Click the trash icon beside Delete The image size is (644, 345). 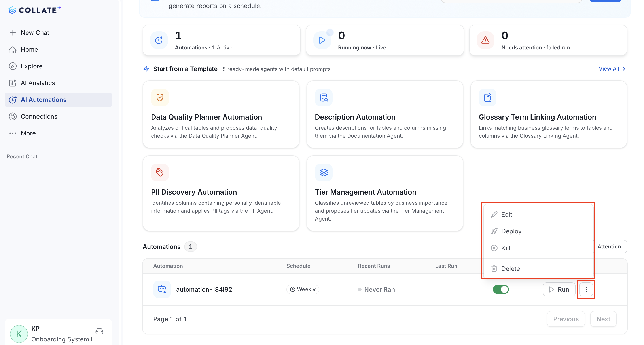coord(494,269)
